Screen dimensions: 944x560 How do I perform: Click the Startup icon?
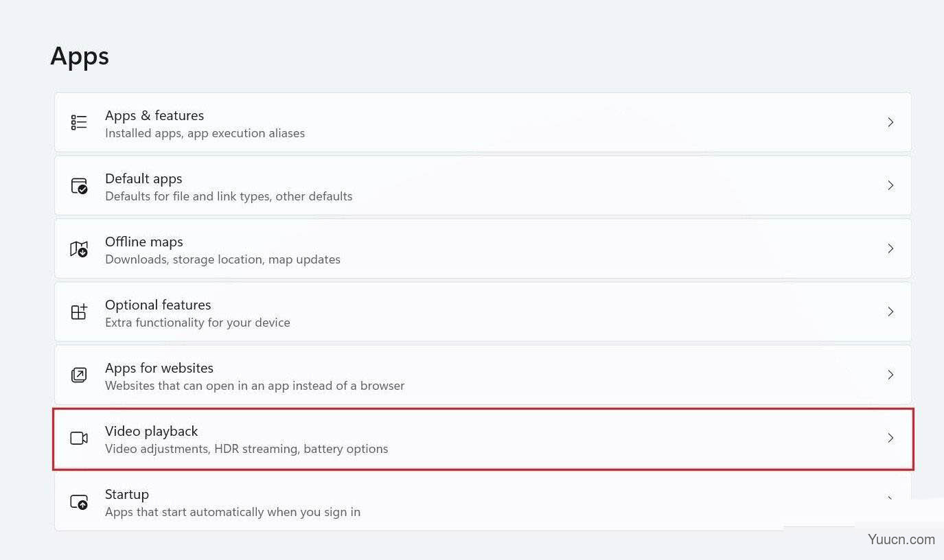click(x=79, y=502)
